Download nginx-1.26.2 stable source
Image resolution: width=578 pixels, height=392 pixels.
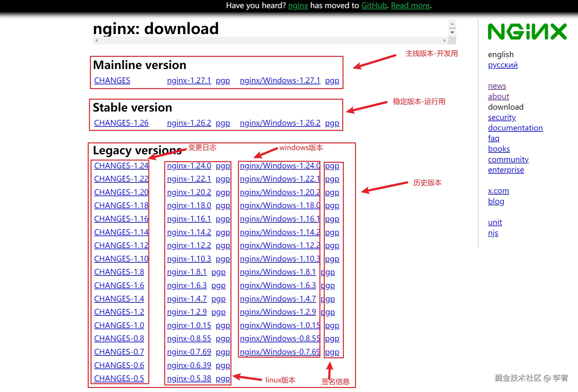click(189, 123)
